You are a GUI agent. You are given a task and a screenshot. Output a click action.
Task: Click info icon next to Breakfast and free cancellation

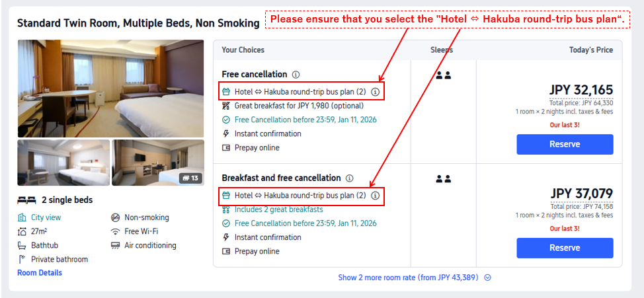pos(349,178)
